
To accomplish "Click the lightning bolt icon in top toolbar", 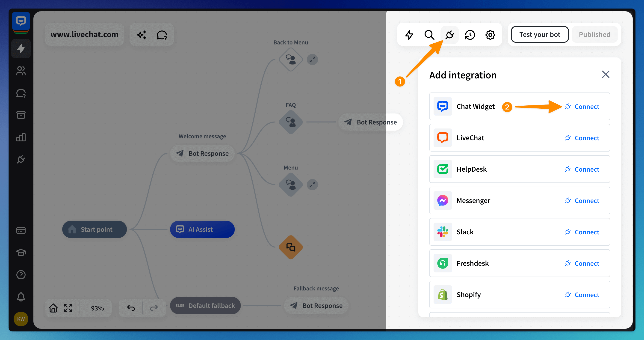I will pyautogui.click(x=409, y=35).
